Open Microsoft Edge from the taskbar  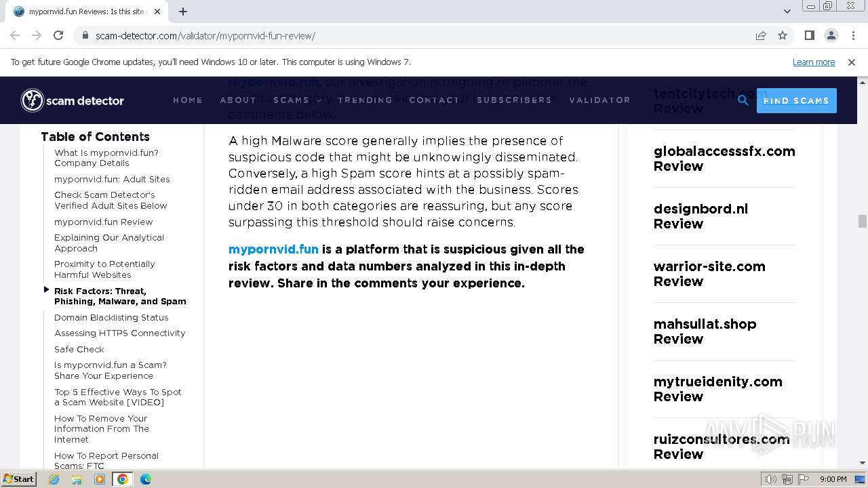tap(146, 479)
